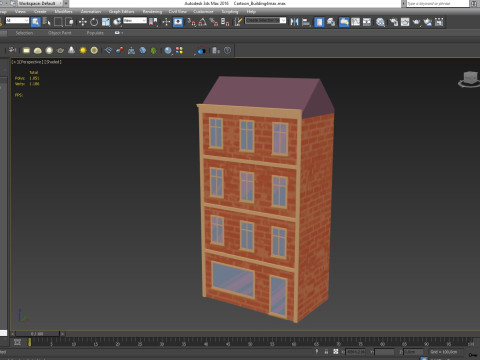Activate the Select and Rotate tool

94,22
